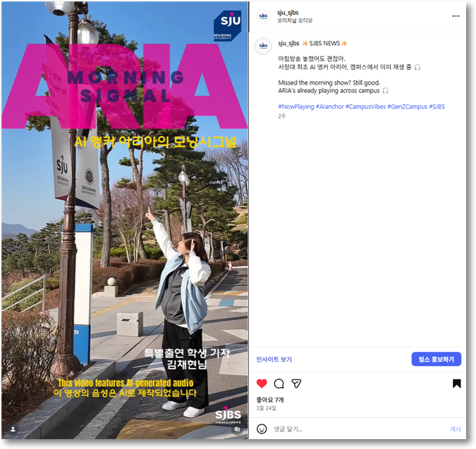Viewport: 476px width, 449px height.
Task: Click caption line 'ARIA's already playing across campus'
Action: tap(329, 91)
